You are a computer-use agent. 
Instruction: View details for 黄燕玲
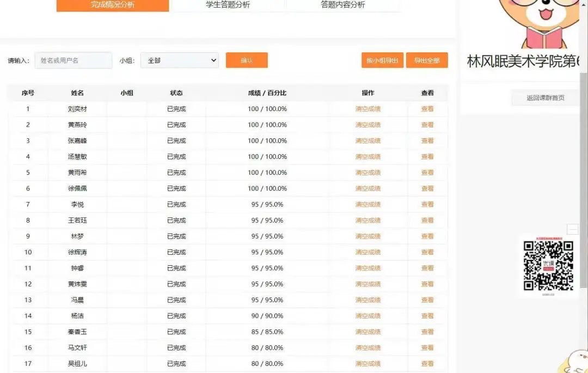[427, 125]
